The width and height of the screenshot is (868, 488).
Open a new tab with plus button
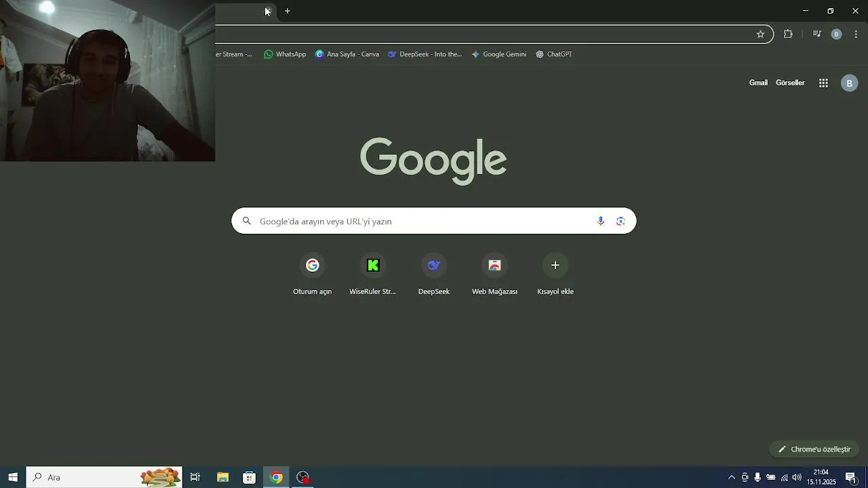tap(288, 11)
